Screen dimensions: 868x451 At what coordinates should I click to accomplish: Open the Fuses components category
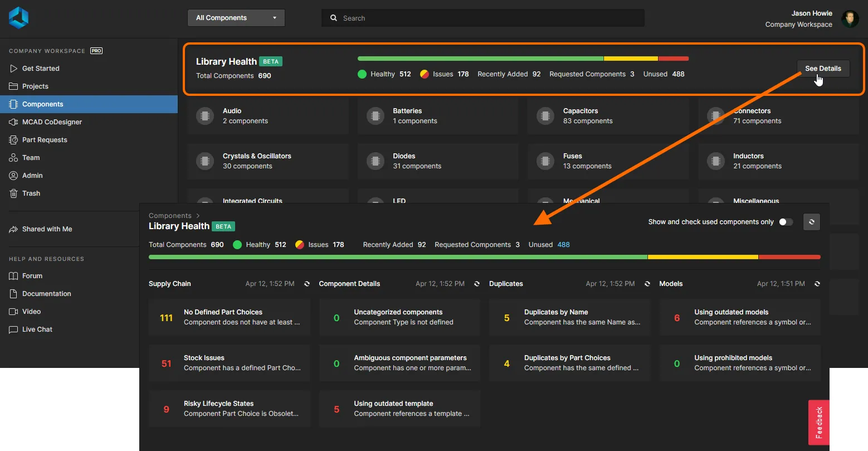click(608, 161)
